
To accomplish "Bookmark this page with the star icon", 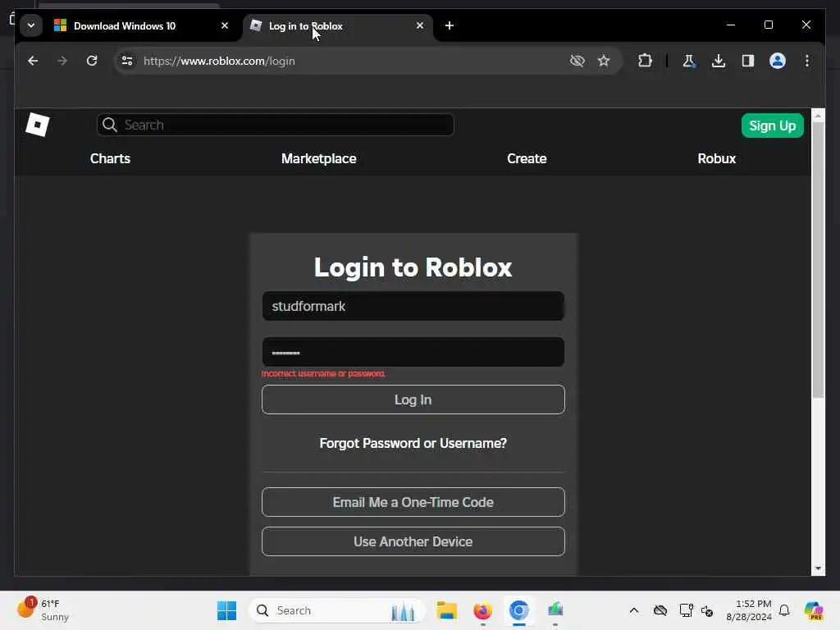I will [x=604, y=61].
